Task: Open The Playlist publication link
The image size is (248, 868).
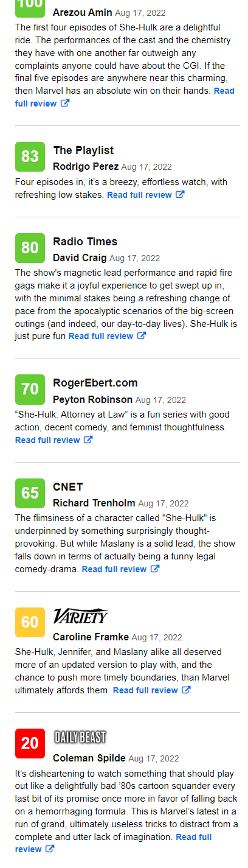Action: (83, 150)
